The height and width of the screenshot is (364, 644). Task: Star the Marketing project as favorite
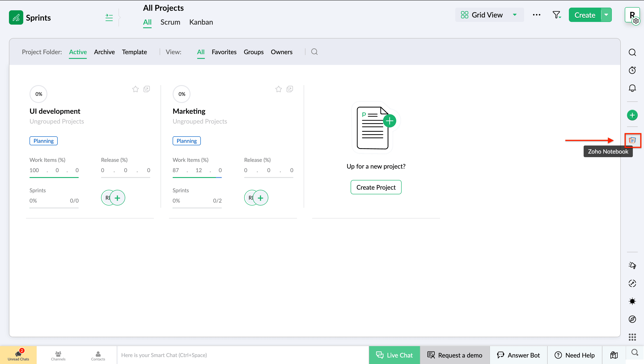click(x=278, y=89)
